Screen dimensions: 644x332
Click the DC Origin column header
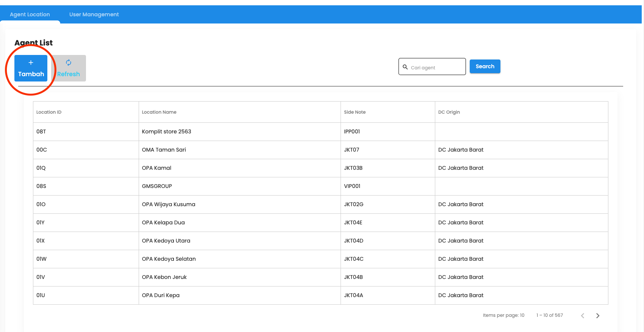point(449,112)
